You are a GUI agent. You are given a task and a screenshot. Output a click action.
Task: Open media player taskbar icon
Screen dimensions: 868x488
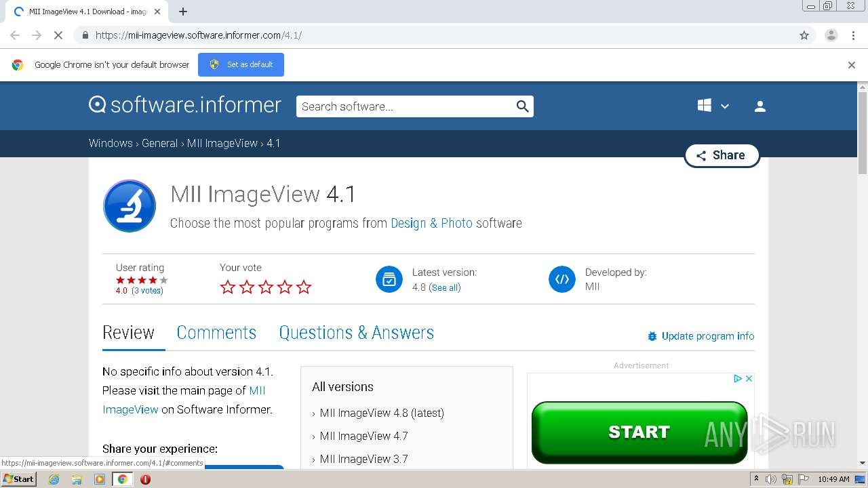tap(100, 479)
